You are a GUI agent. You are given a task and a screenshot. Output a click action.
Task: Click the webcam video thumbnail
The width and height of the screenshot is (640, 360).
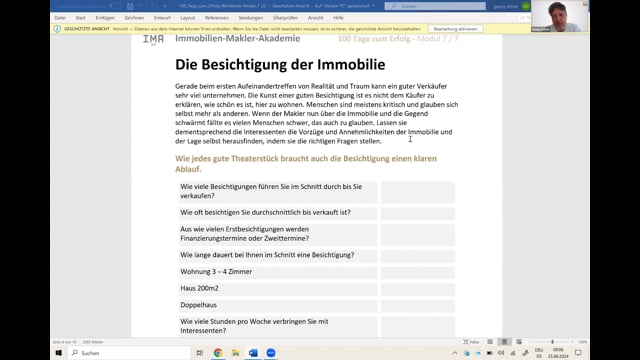point(559,16)
